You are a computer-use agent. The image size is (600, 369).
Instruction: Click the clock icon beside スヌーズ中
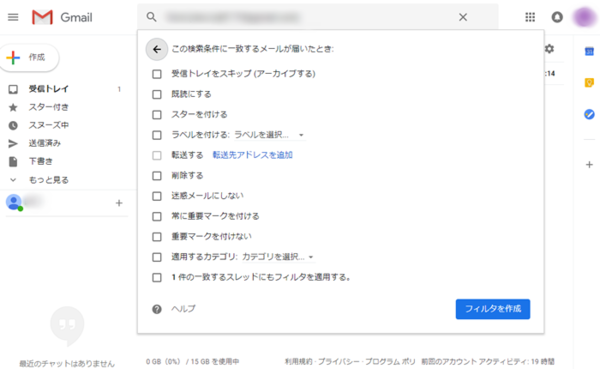(13, 126)
